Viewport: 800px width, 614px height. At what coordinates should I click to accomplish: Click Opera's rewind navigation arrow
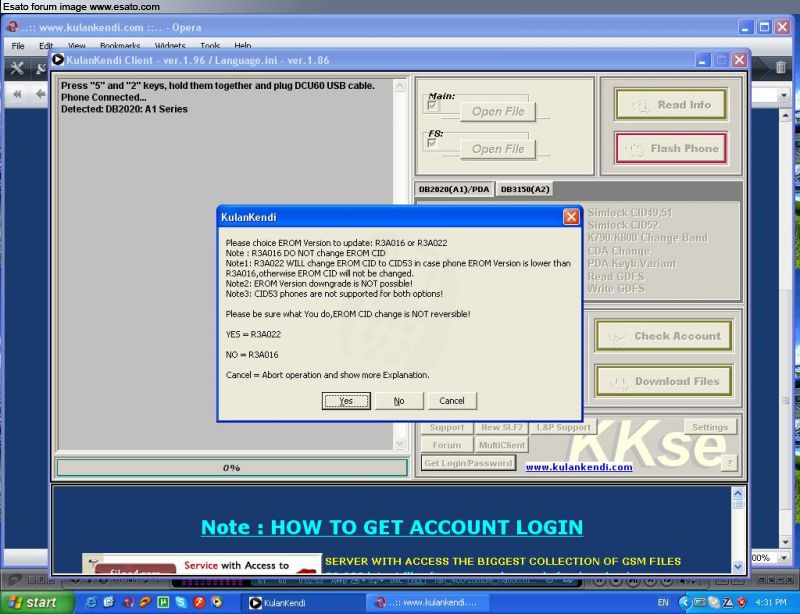point(17,94)
